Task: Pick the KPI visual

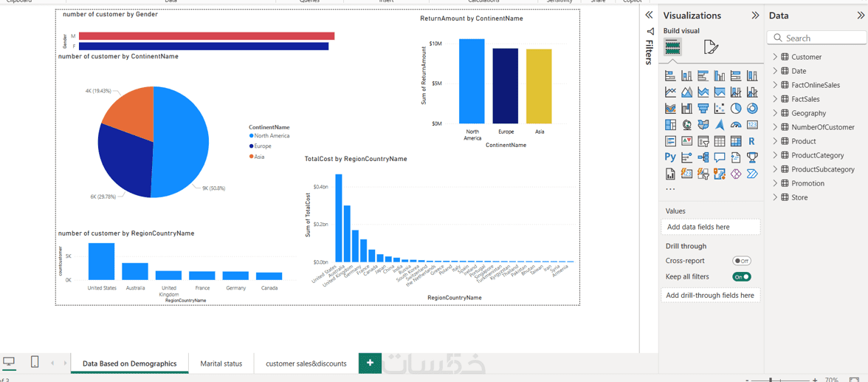Action: pyautogui.click(x=686, y=141)
